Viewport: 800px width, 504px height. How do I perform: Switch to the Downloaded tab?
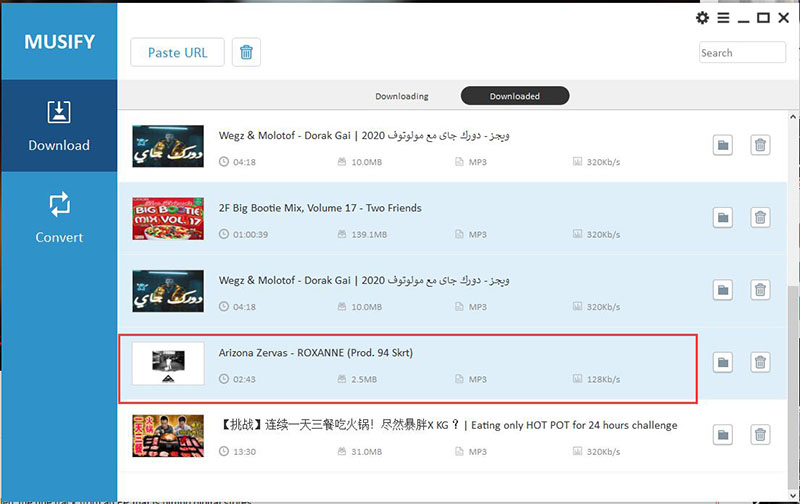515,96
